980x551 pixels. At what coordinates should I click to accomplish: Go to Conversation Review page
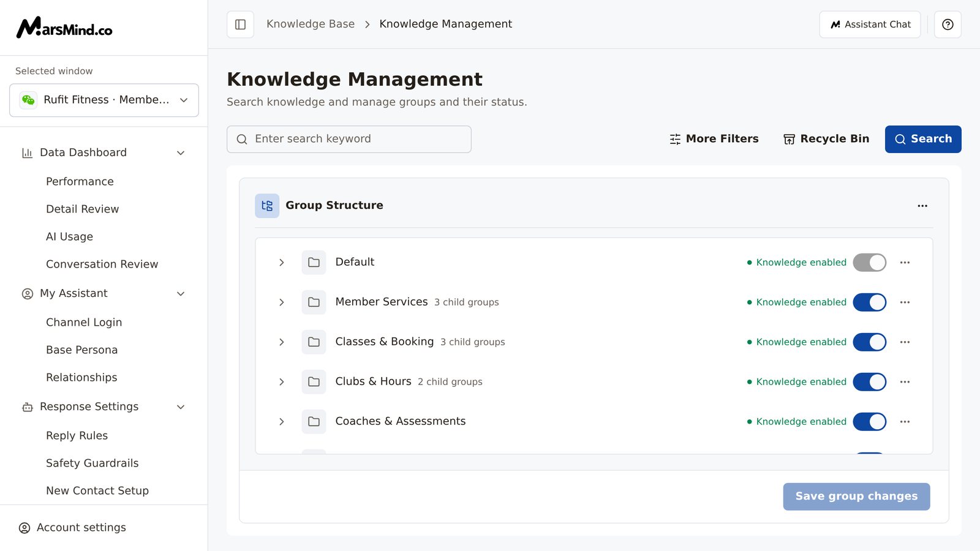click(x=102, y=264)
